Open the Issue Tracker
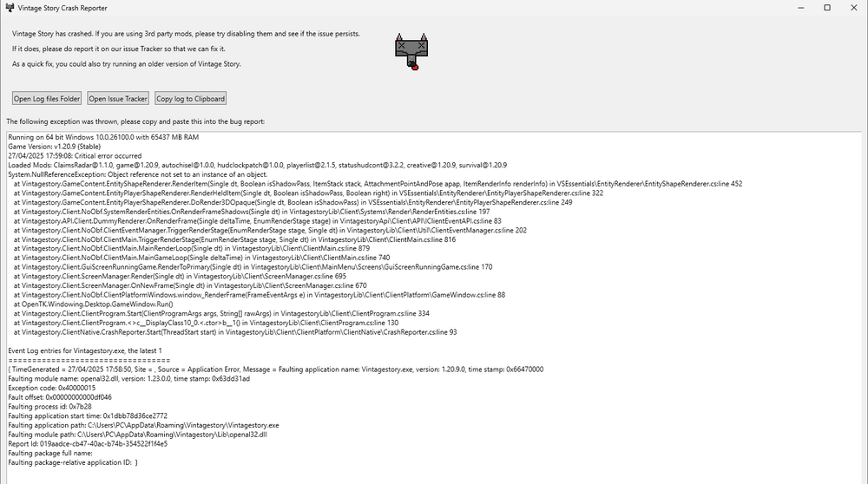 click(x=118, y=99)
